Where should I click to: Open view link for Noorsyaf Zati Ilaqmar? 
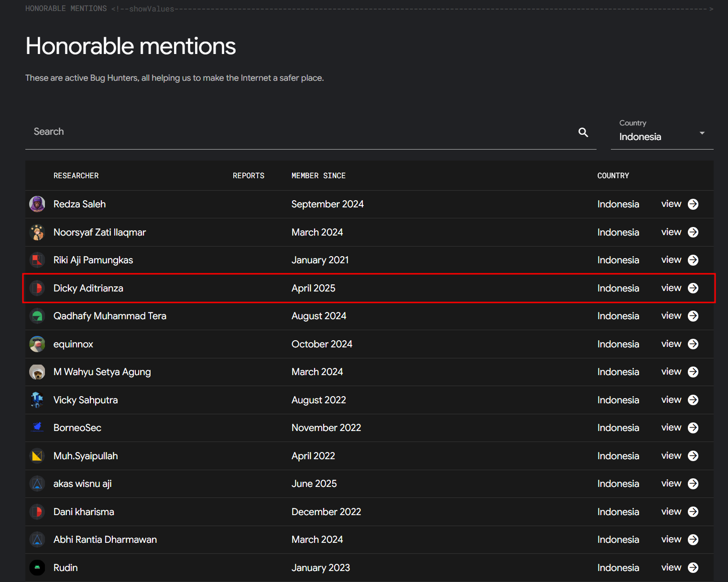click(x=671, y=232)
